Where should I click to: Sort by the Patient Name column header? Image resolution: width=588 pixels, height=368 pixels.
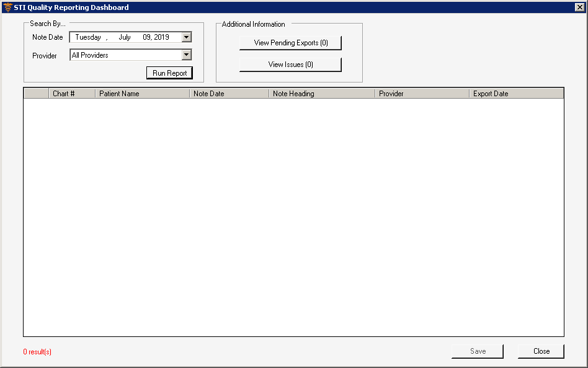tap(142, 94)
